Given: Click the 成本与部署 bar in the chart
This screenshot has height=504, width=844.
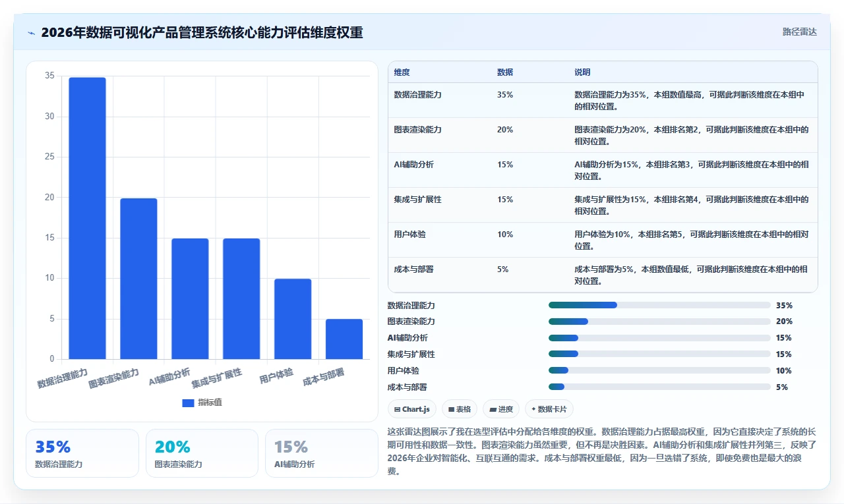Looking at the screenshot, I should point(344,339).
